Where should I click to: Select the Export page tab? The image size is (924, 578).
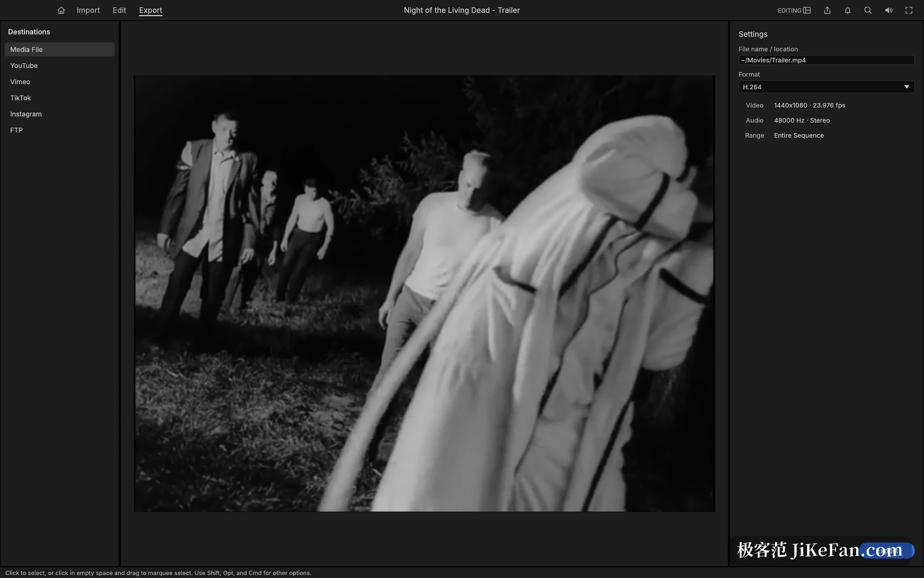point(151,10)
